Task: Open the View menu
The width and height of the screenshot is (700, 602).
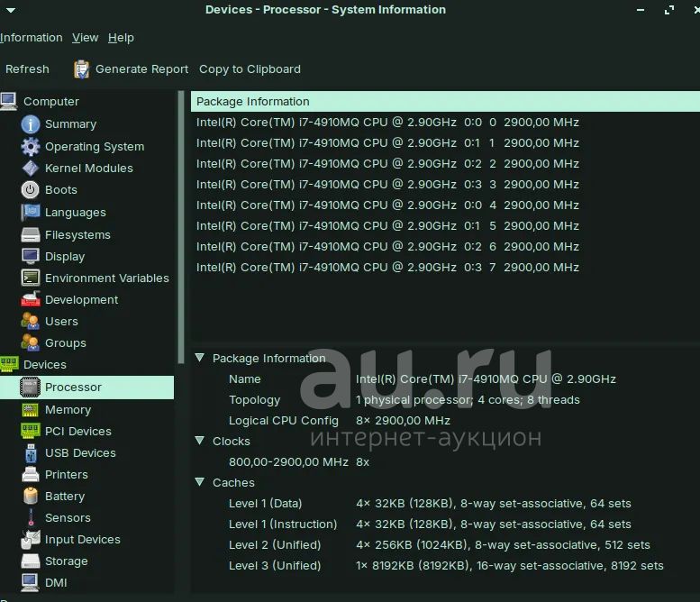Action: coord(86,38)
